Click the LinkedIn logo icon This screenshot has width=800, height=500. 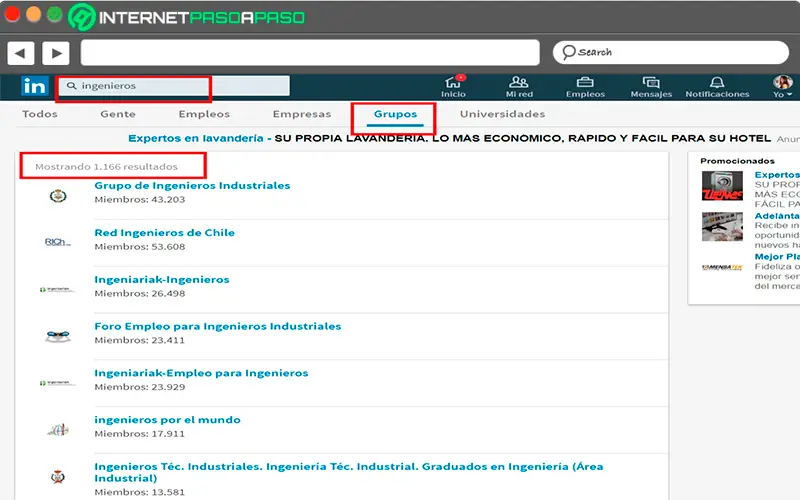(35, 86)
